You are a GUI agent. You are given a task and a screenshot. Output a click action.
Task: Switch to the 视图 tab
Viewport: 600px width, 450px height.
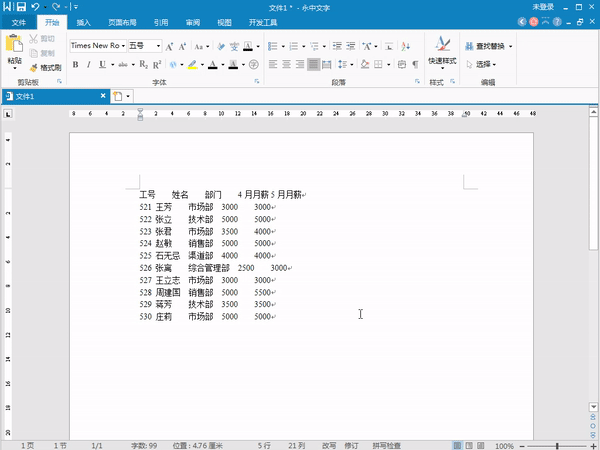(225, 23)
